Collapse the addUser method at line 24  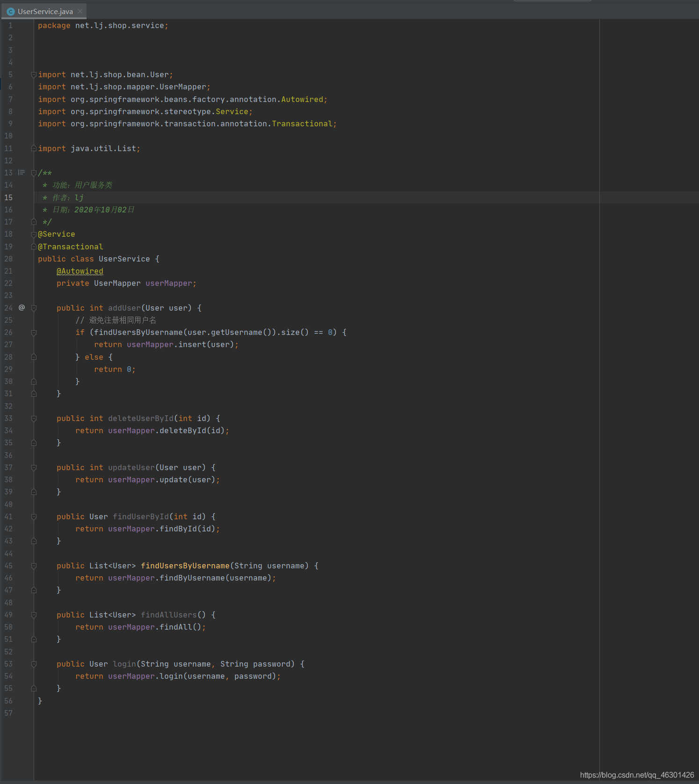[x=34, y=308]
